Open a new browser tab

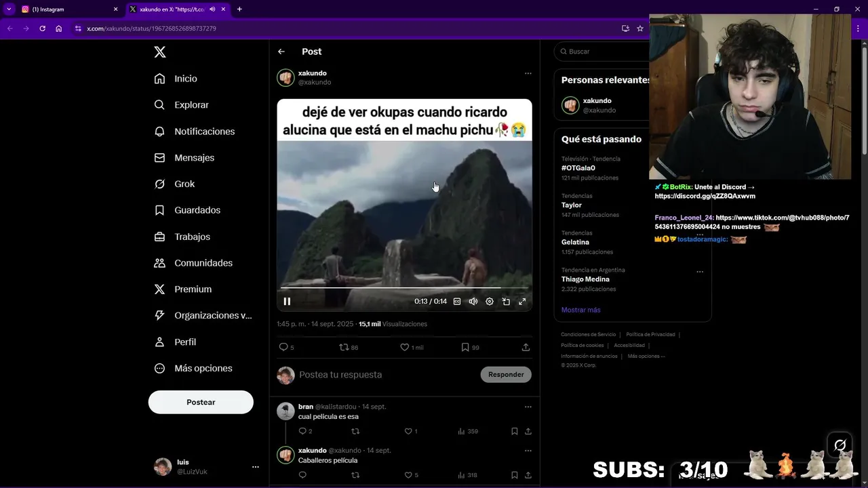[x=239, y=9]
